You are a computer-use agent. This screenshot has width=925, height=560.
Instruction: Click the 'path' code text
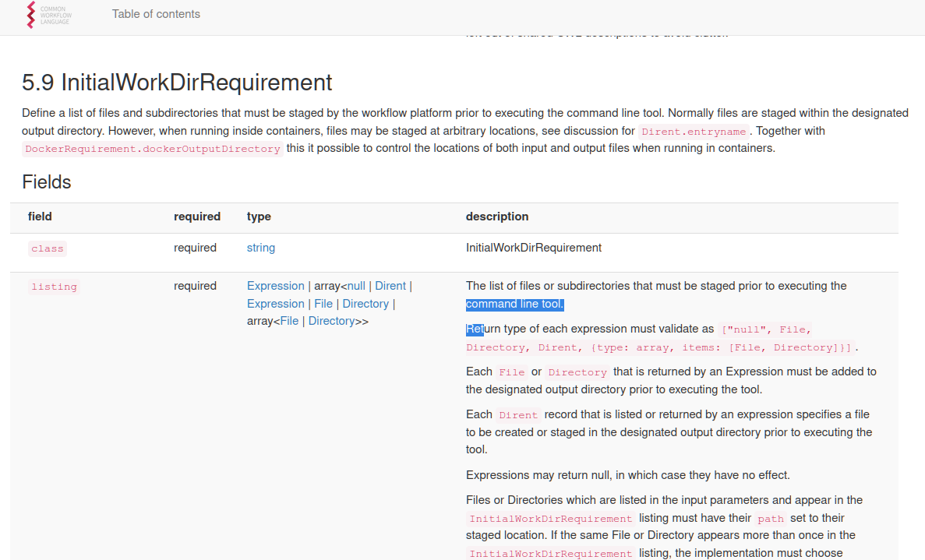(771, 519)
